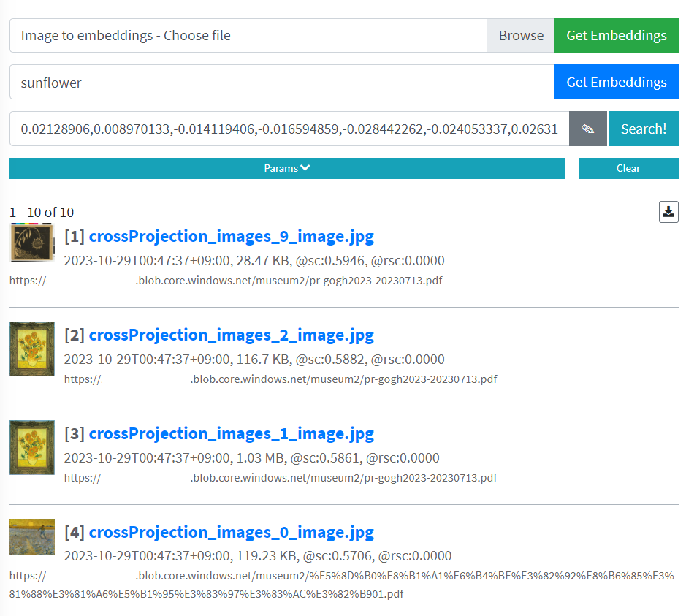The width and height of the screenshot is (686, 616).
Task: Click the embedding vector input field
Action: 289,129
